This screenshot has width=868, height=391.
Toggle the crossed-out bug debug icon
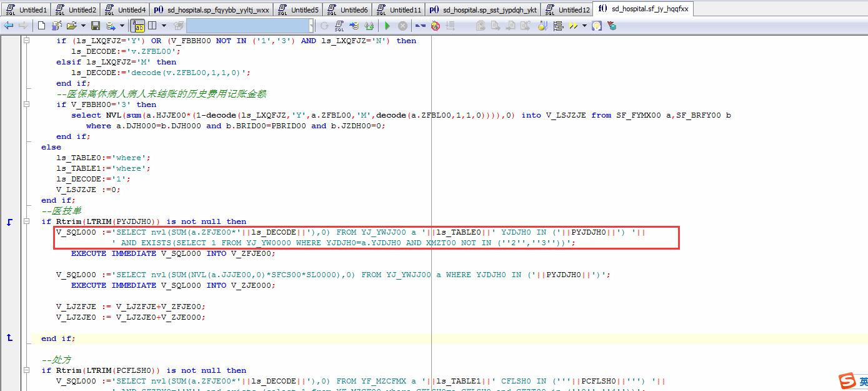tap(436, 26)
